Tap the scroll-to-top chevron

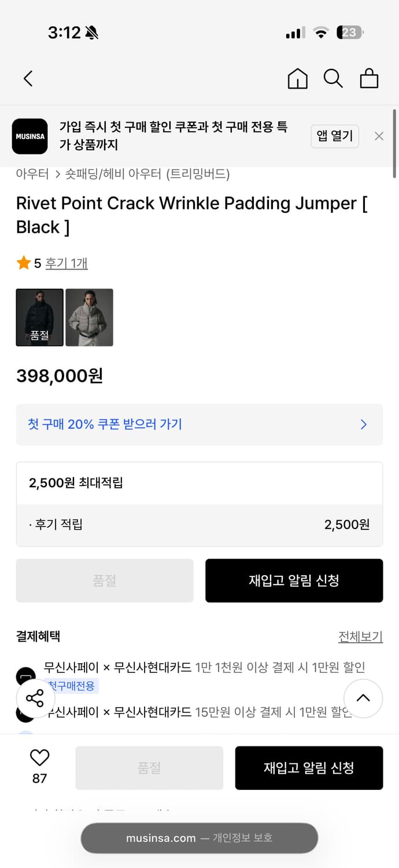coord(363,698)
